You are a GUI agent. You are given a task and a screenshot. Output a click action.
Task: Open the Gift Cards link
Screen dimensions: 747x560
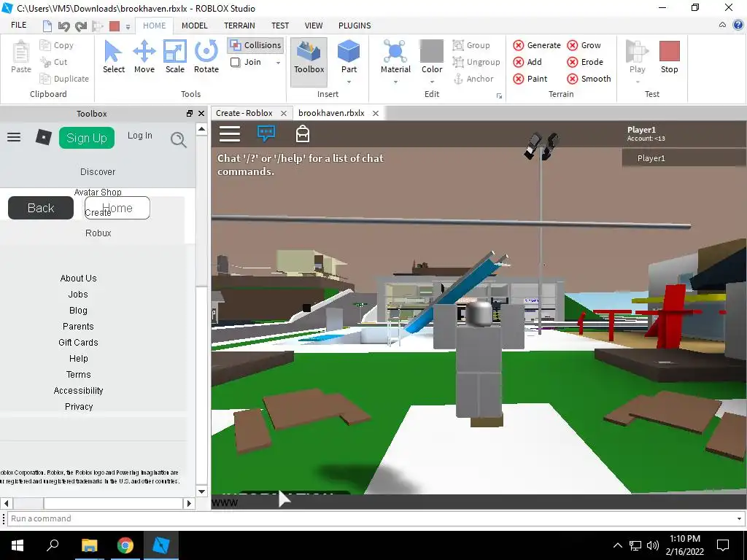(78, 343)
